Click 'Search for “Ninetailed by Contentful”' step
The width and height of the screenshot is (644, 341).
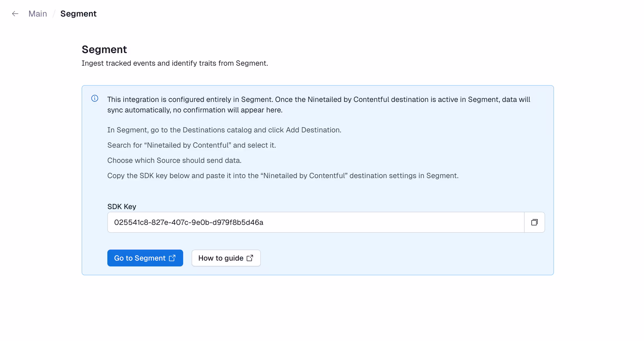click(192, 145)
